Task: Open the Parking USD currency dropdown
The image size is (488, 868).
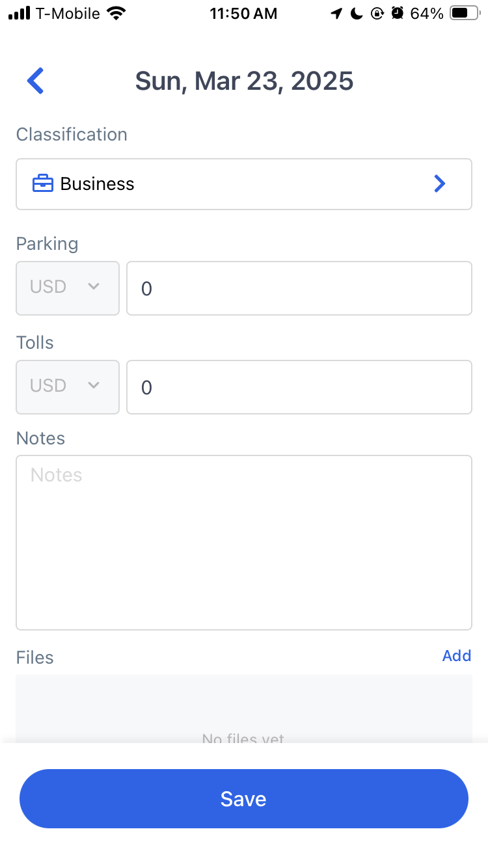Action: point(68,288)
